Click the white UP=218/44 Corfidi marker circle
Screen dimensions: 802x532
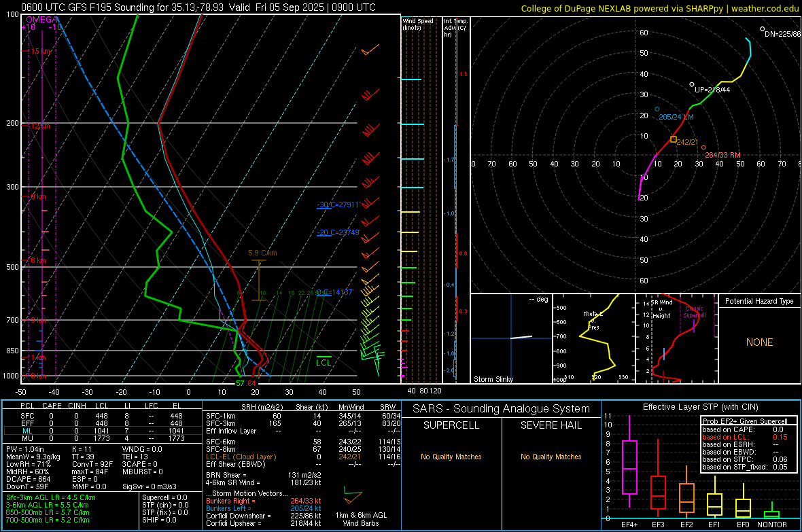pos(692,84)
